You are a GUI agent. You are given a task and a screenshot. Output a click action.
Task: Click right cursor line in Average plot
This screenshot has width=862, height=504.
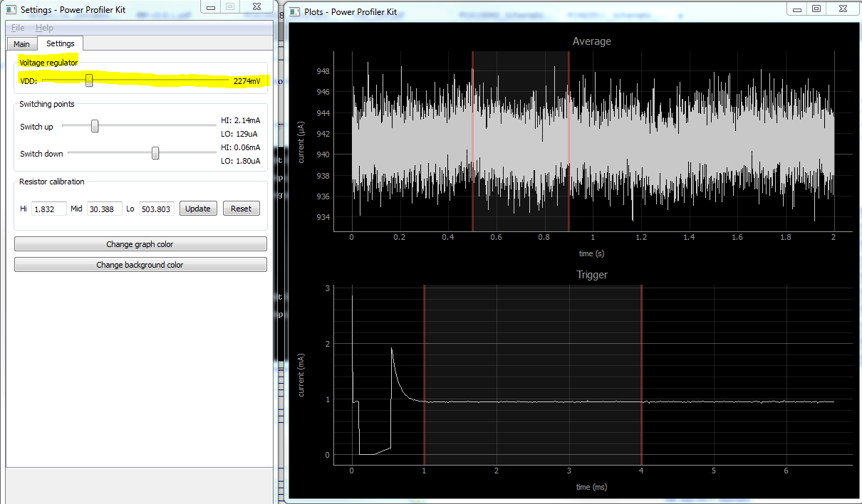tap(568, 141)
